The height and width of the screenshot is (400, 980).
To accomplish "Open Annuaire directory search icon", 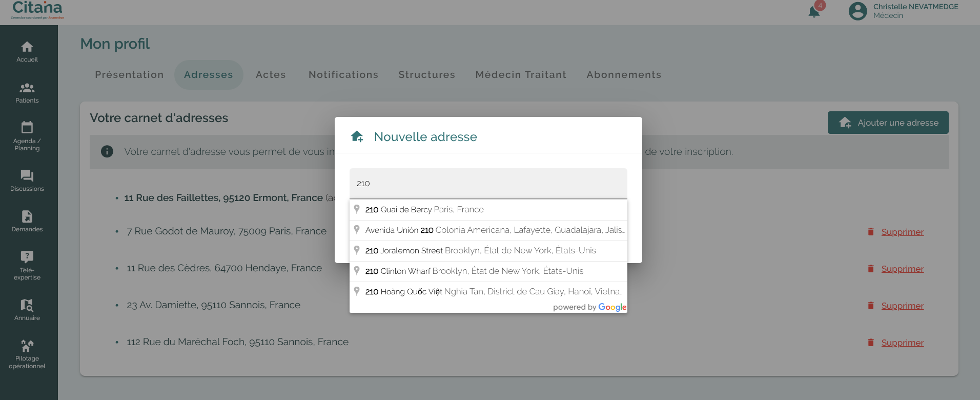I will (27, 305).
